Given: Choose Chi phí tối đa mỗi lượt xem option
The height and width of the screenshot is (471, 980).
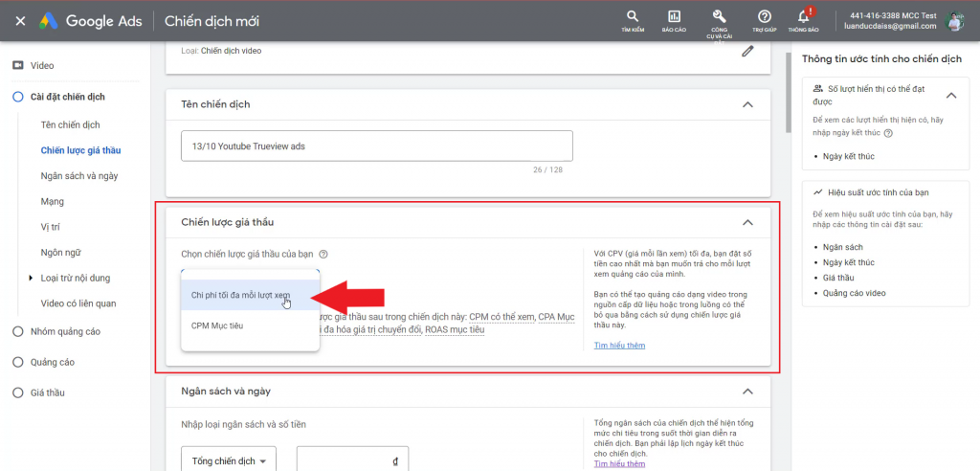Looking at the screenshot, I should pyautogui.click(x=240, y=296).
